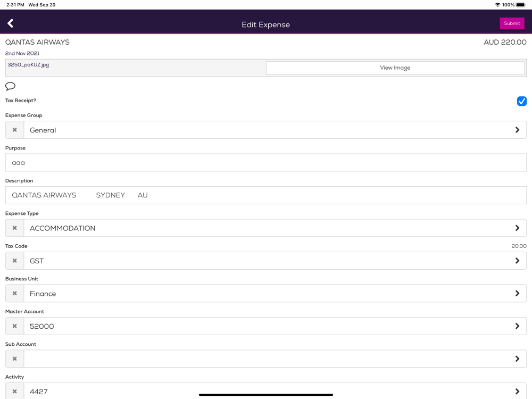The image size is (532, 399).
Task: Edit the Purpose field containing aaa
Action: pyautogui.click(x=266, y=162)
